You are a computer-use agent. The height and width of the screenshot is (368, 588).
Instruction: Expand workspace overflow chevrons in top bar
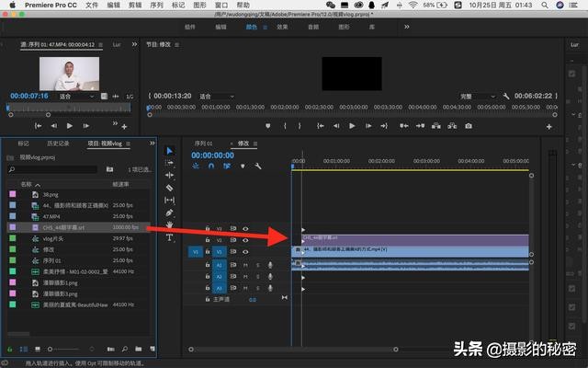[407, 27]
